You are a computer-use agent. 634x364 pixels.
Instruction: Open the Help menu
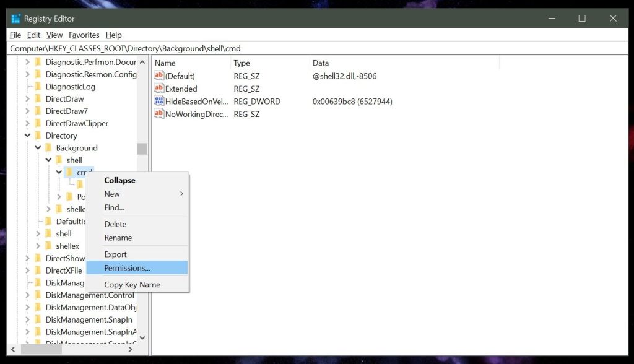(x=114, y=35)
